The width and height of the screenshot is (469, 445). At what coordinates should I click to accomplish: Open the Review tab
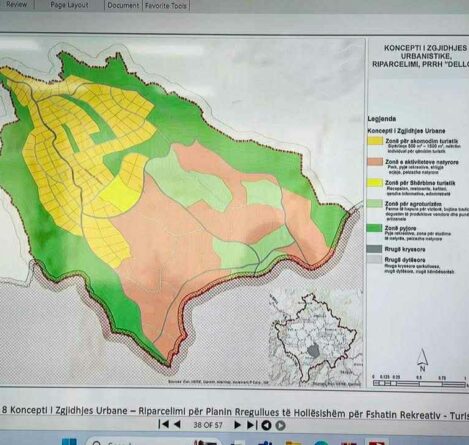point(16,4)
